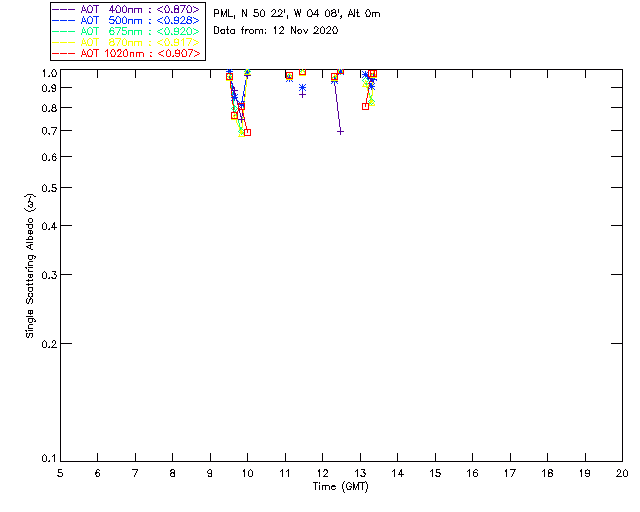Click the 0.2 tick label on y-axis
Viewport: 640px width, 512px height.
pos(49,344)
